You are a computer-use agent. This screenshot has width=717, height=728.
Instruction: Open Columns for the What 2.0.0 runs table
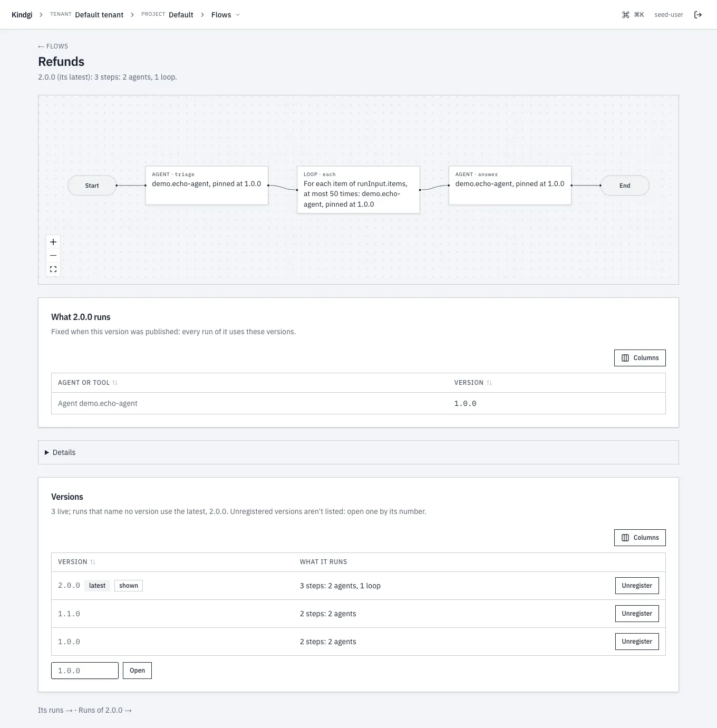640,358
